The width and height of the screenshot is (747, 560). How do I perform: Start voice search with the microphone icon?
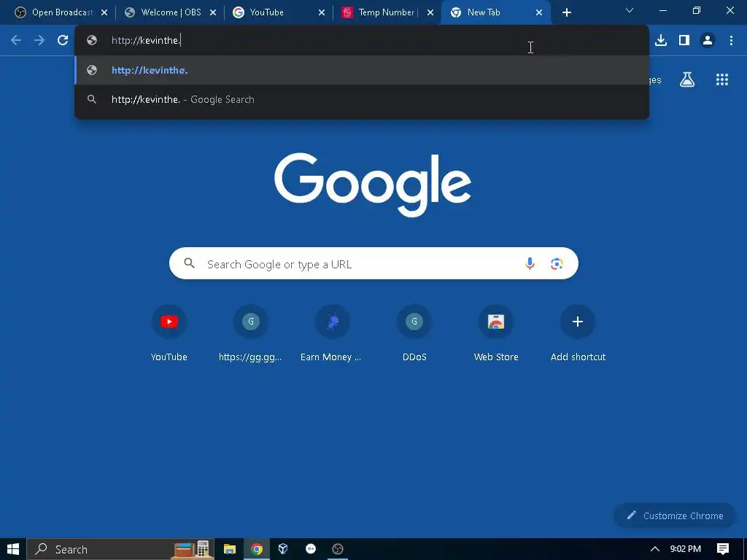(530, 263)
